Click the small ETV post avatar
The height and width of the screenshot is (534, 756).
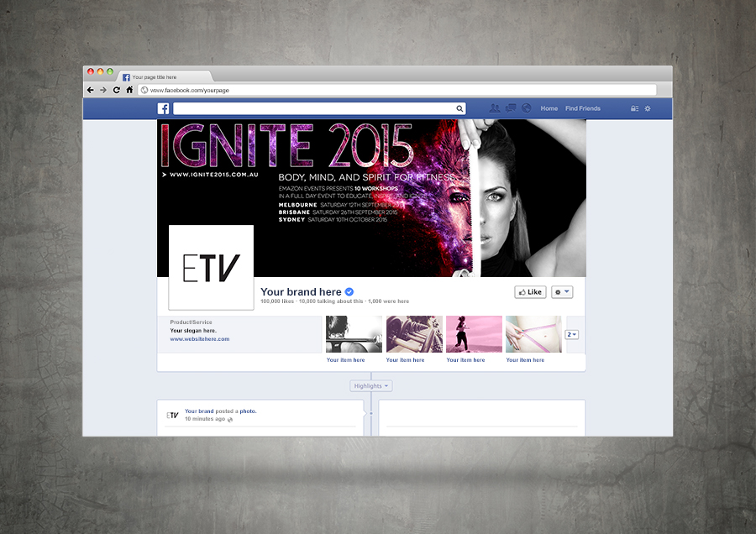[x=172, y=415]
